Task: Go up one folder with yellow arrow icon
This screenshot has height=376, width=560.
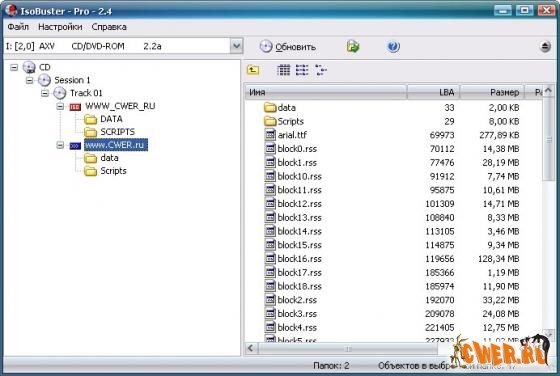Action: tap(253, 70)
